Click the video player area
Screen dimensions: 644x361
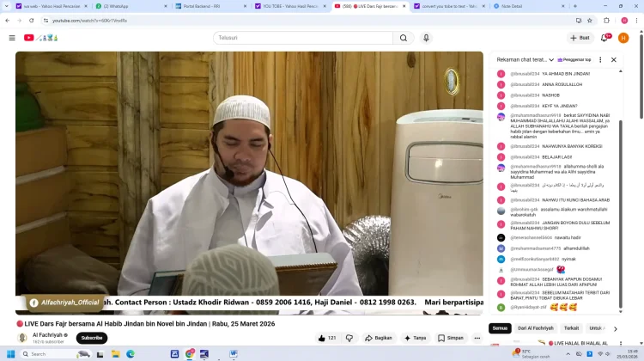[x=249, y=183]
